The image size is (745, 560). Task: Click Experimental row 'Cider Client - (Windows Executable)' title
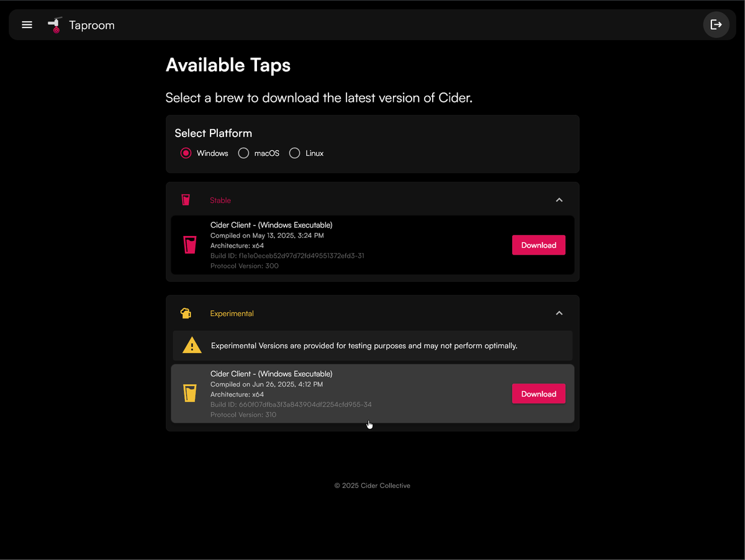pyautogui.click(x=271, y=374)
